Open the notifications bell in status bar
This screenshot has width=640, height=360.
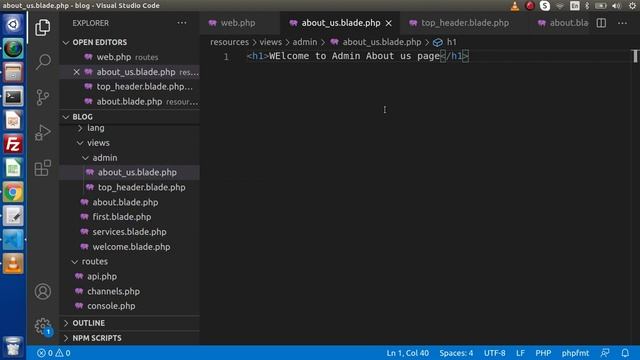click(x=625, y=353)
